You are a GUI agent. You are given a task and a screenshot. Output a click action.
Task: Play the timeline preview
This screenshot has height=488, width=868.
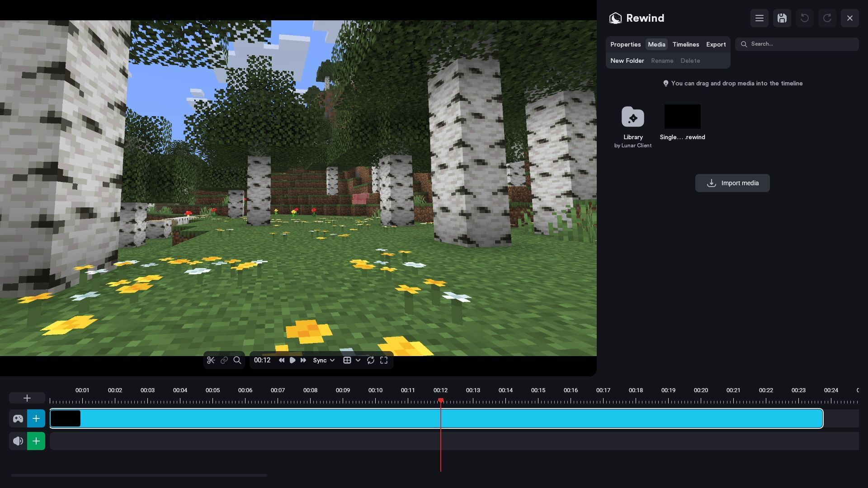292,360
